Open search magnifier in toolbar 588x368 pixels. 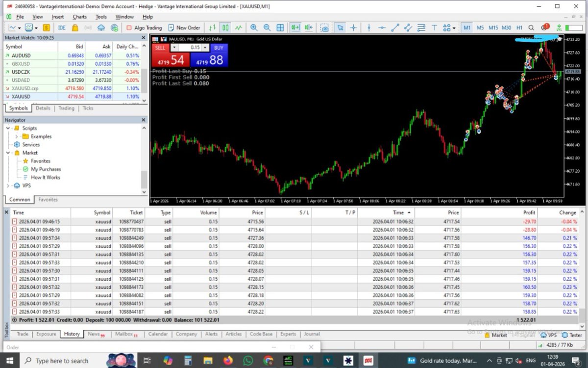532,28
